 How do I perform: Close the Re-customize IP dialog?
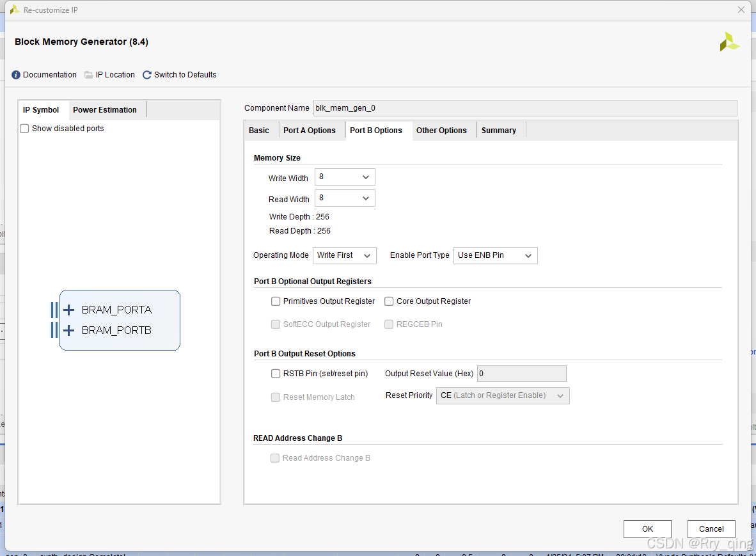click(x=741, y=10)
